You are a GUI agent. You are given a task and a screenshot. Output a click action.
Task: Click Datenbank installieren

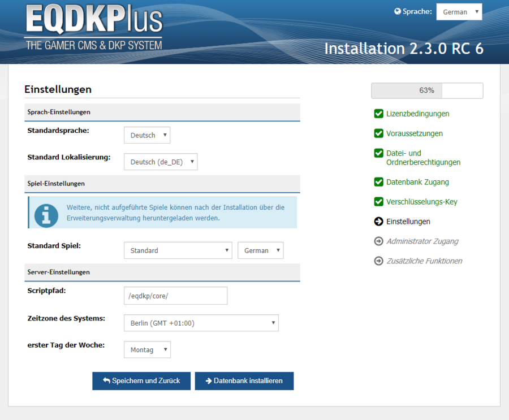click(x=244, y=380)
